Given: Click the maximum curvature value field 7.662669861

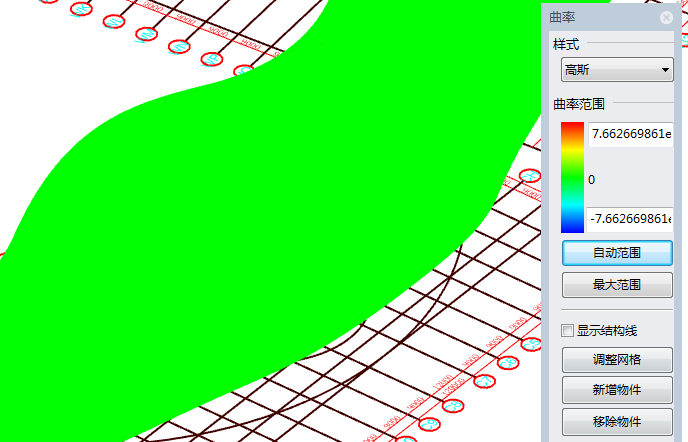Looking at the screenshot, I should [630, 134].
